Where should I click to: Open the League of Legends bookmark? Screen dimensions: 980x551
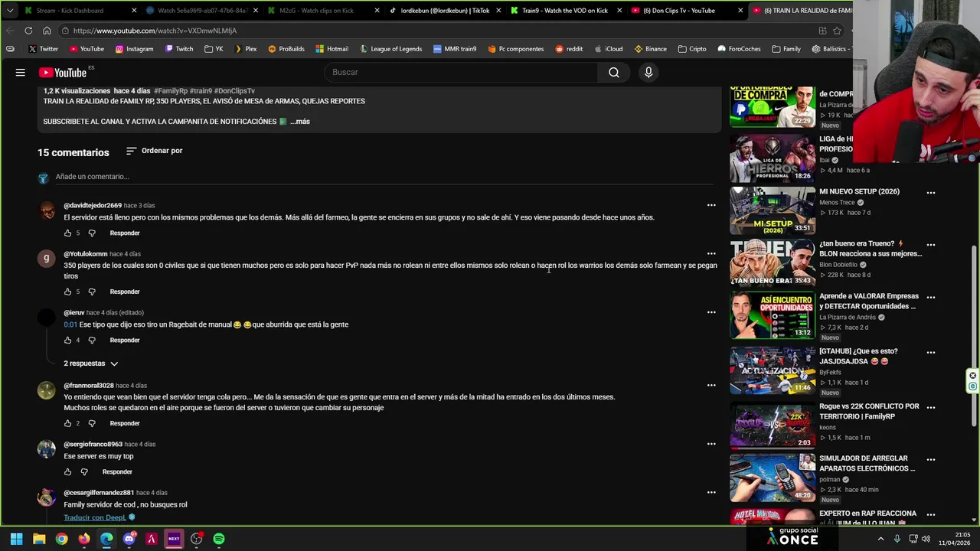point(390,49)
